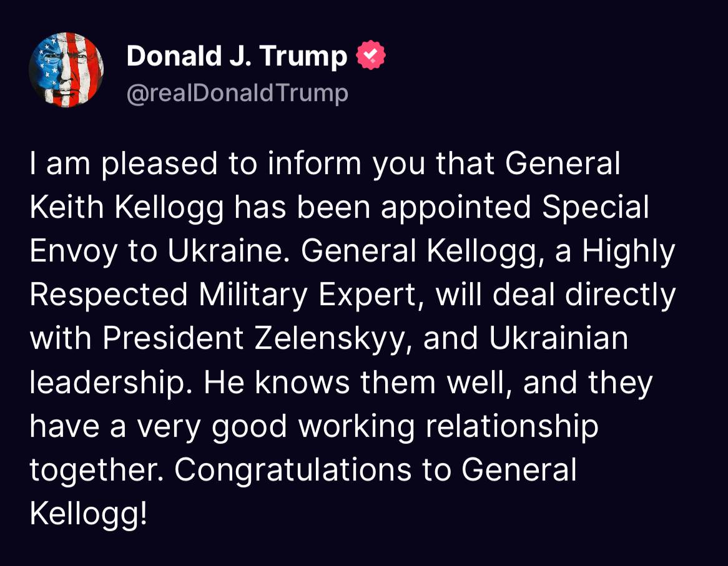Click the word "Highly" in the post
The image size is (728, 566).
pos(629,251)
